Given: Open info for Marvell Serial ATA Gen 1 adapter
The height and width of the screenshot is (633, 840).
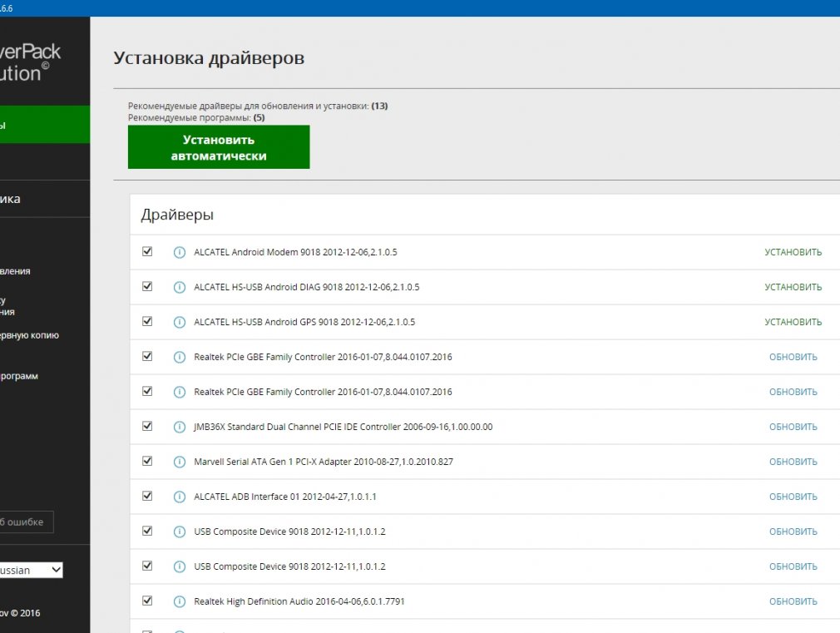Looking at the screenshot, I should click(180, 462).
